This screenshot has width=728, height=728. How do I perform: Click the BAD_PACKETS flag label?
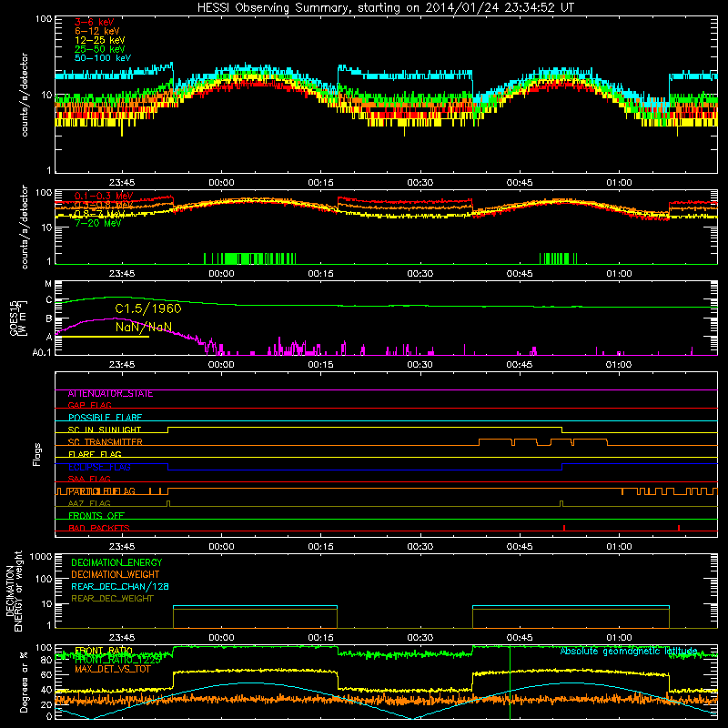pyautogui.click(x=99, y=529)
